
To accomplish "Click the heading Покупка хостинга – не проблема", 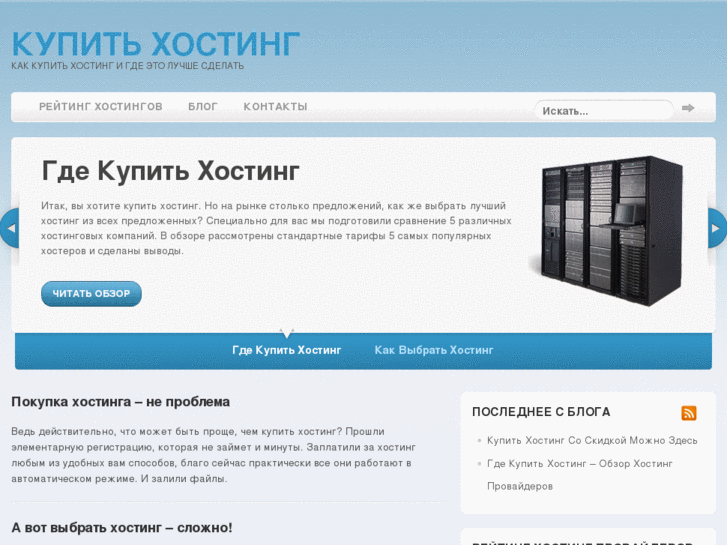I will click(121, 402).
